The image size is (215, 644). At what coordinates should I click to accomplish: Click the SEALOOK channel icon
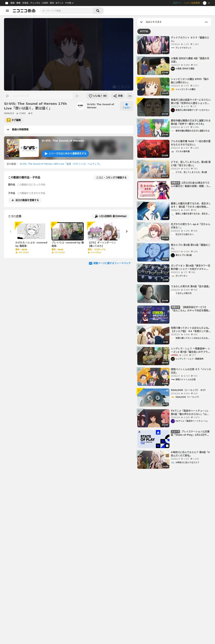[x=173, y=397]
